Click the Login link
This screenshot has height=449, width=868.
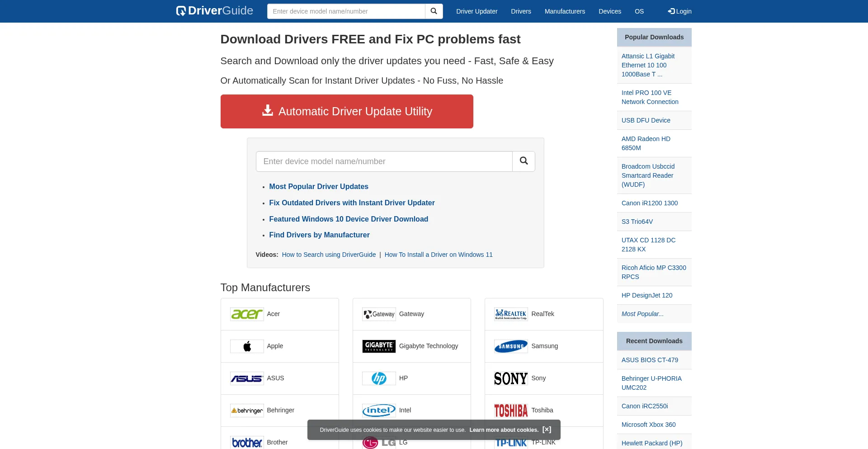point(679,11)
